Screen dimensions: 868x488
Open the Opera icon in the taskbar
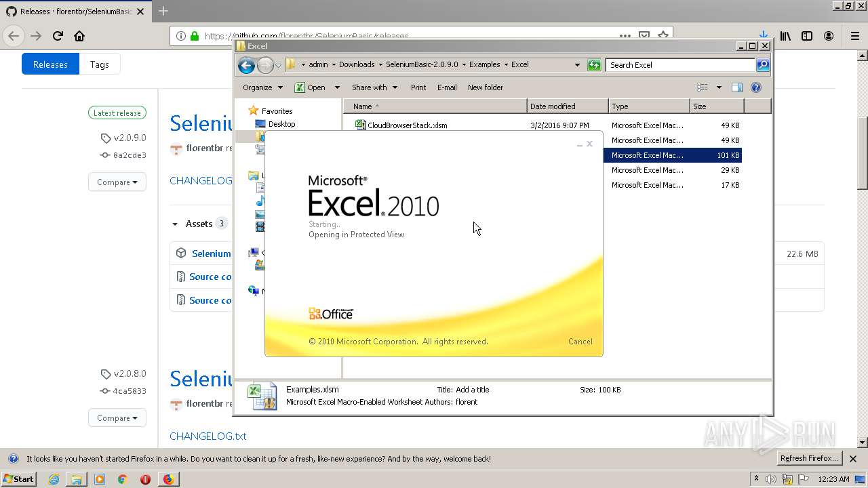(145, 479)
